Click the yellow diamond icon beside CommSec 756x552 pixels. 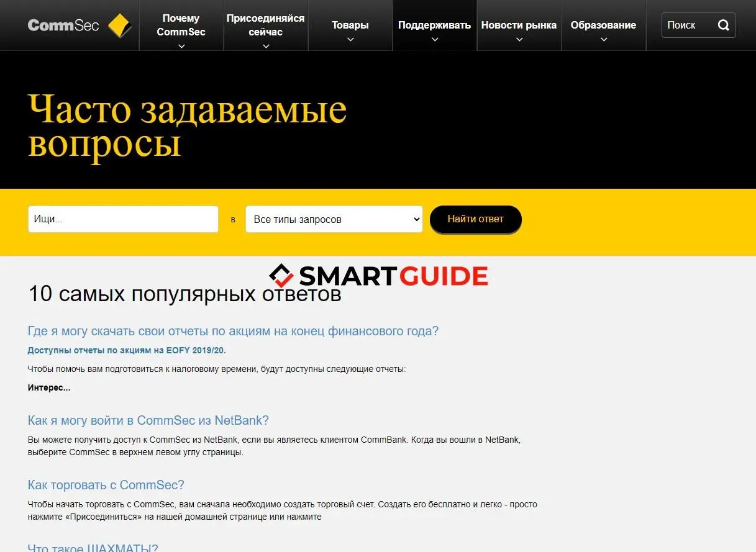click(118, 26)
